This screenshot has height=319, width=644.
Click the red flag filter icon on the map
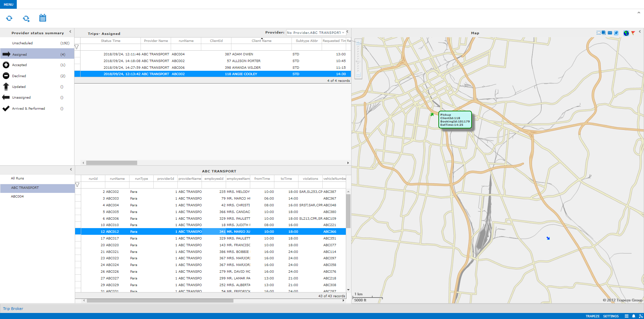(x=633, y=33)
